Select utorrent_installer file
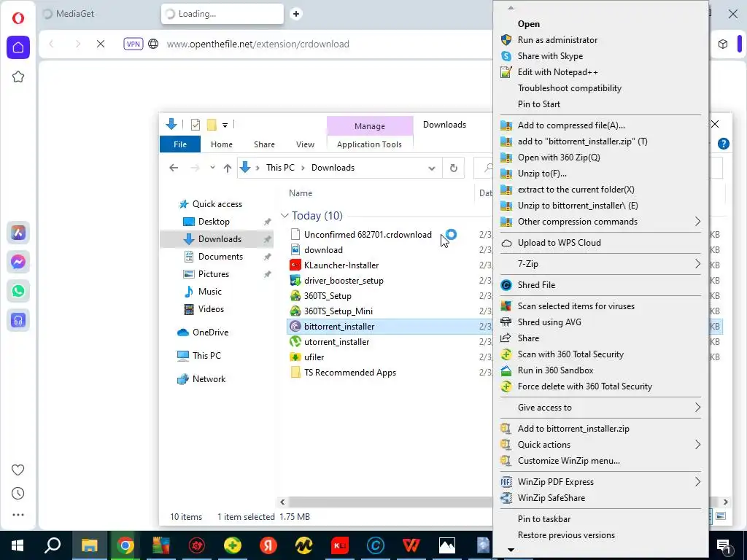This screenshot has width=747, height=560. pyautogui.click(x=336, y=342)
